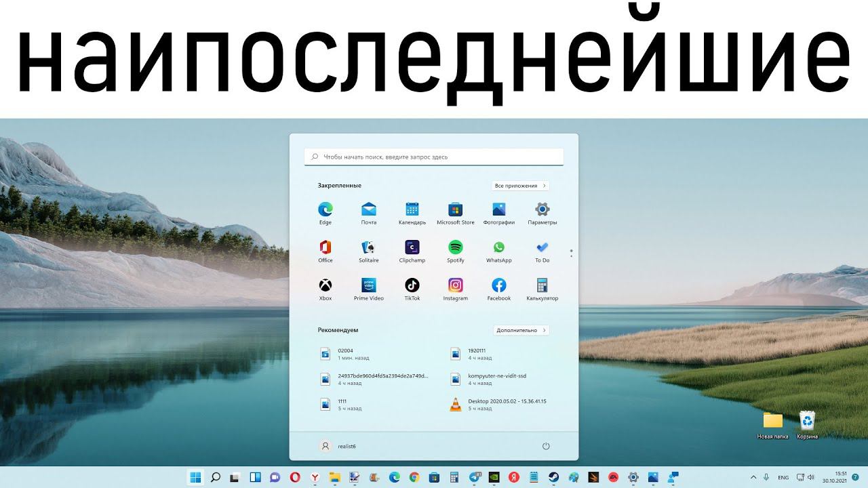Launch Google Chrome from taskbar
Screen dimensions: 868x488
coord(414,477)
